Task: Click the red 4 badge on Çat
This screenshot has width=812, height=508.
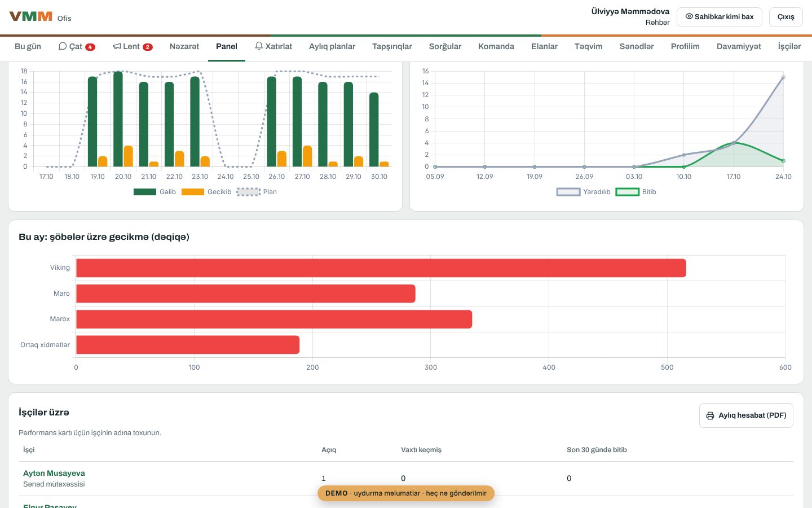Action: [x=90, y=47]
